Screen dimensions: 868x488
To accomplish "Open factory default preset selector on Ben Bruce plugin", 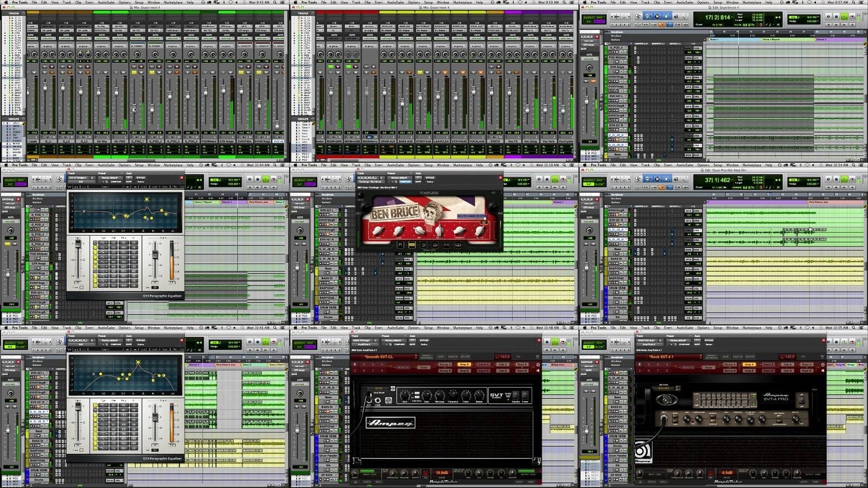I will (400, 178).
